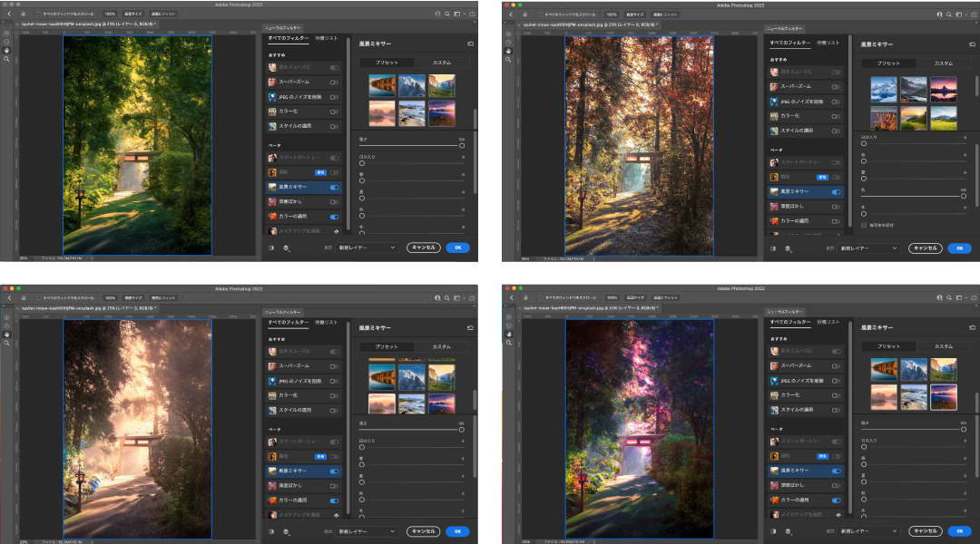
Task: Click the preview original icon in bottom-left window
Action: (x=271, y=531)
